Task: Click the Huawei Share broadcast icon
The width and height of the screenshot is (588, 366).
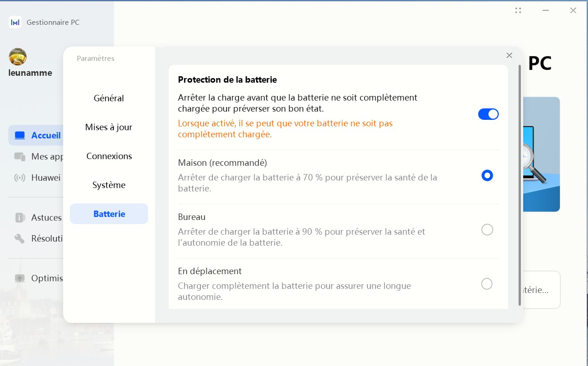Action: tap(20, 178)
